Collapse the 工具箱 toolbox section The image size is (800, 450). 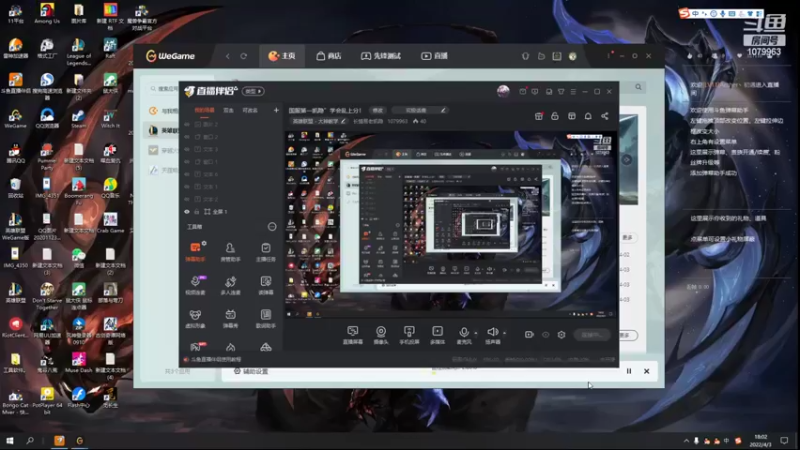272,227
